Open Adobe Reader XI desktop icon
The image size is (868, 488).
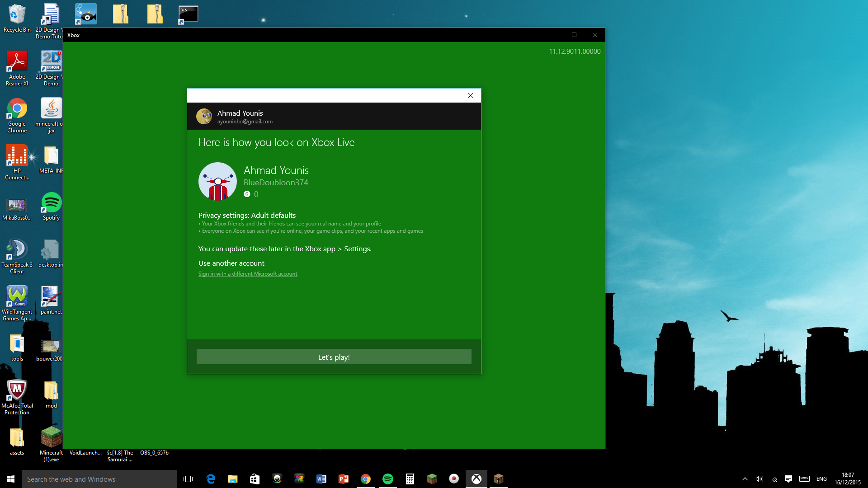pyautogui.click(x=17, y=69)
